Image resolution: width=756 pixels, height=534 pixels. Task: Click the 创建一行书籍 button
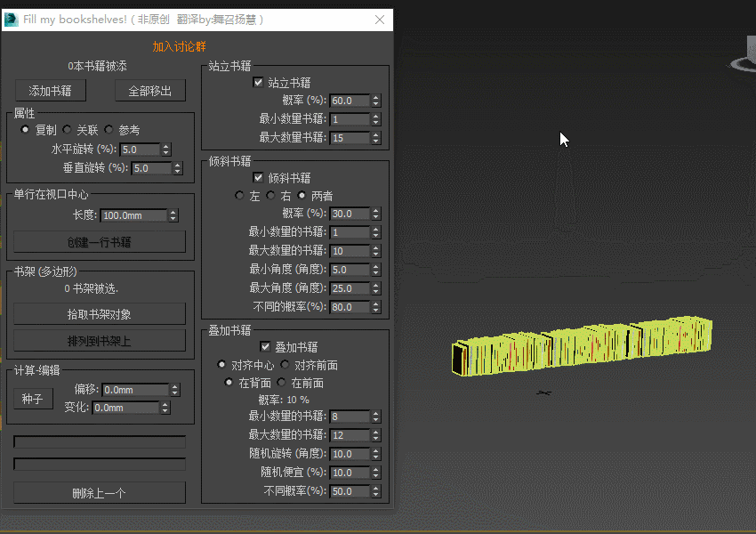tap(99, 241)
